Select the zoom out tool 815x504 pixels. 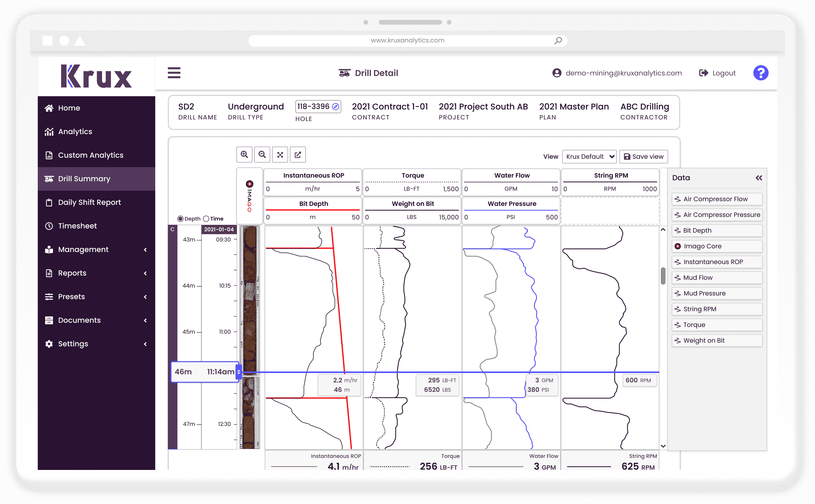(262, 154)
